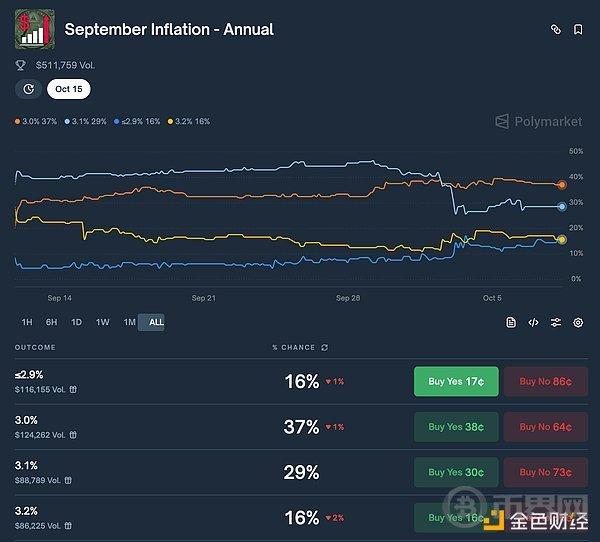Select the Oct 15 date pill
This screenshot has width=600, height=542.
point(68,89)
